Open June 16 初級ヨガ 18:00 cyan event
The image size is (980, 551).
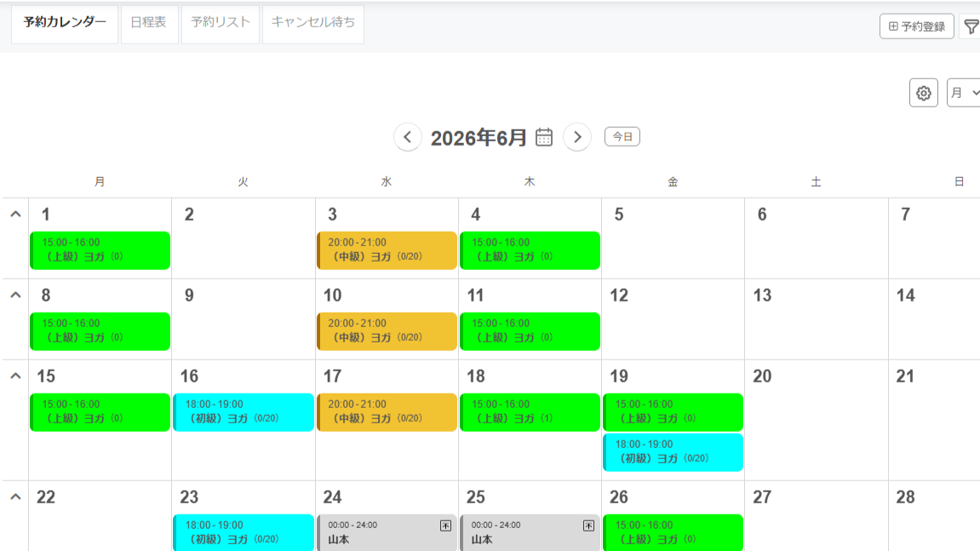pyautogui.click(x=244, y=412)
